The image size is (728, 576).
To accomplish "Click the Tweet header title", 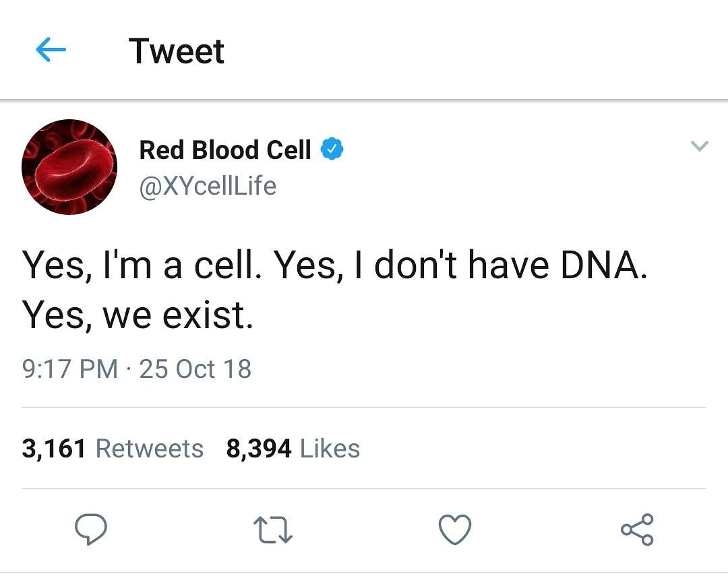I will tap(177, 51).
